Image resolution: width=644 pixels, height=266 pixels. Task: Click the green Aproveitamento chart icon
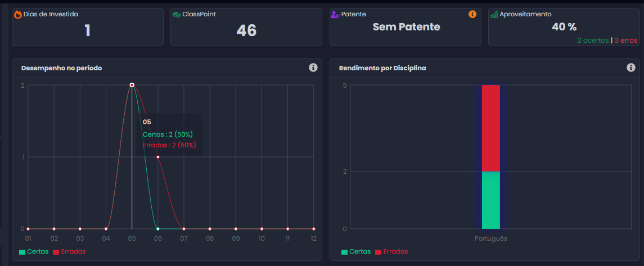[494, 15]
